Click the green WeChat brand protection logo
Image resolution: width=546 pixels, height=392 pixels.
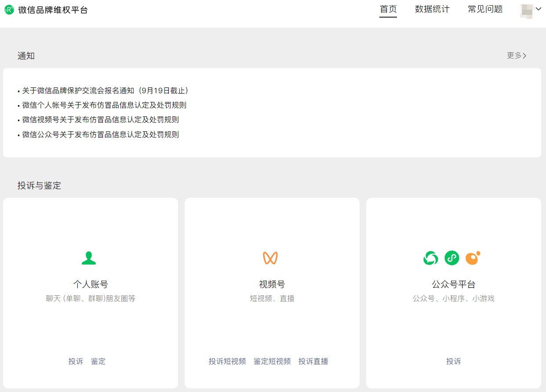tap(9, 10)
